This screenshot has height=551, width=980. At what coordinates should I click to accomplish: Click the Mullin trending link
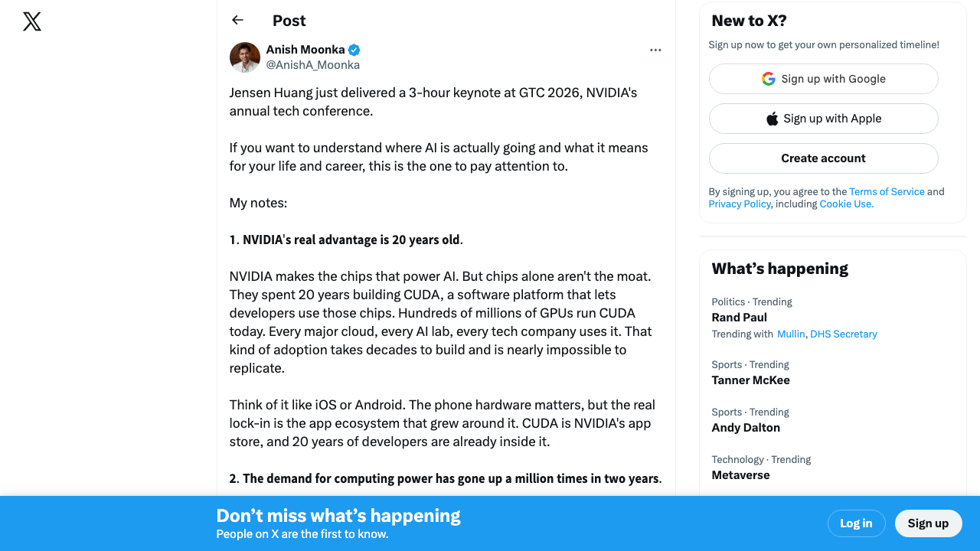[791, 334]
